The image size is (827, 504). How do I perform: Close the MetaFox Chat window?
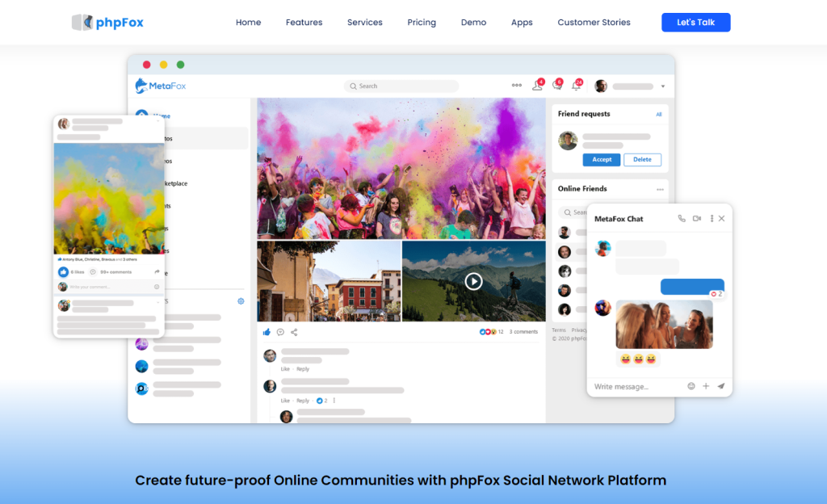722,219
